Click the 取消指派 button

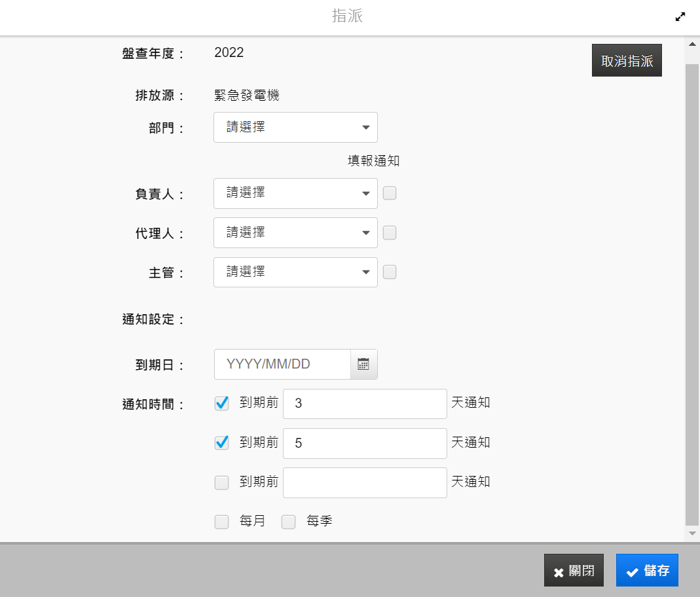627,61
